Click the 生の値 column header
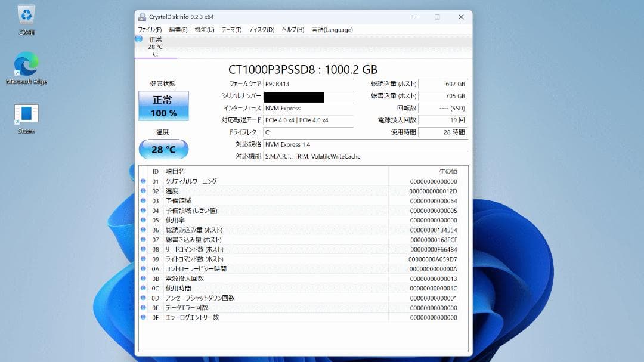Screen dimensions: 644x362 click(449, 171)
